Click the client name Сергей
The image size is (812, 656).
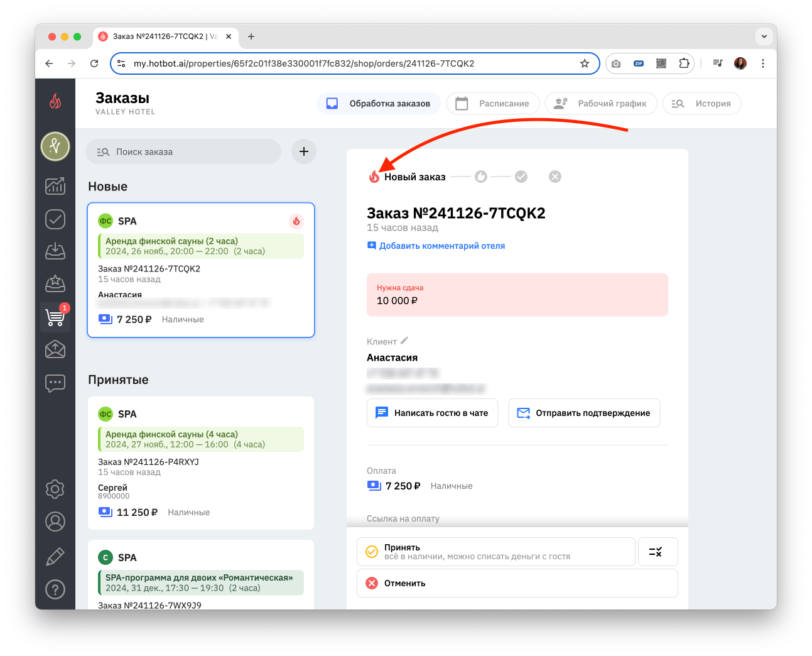click(x=112, y=488)
